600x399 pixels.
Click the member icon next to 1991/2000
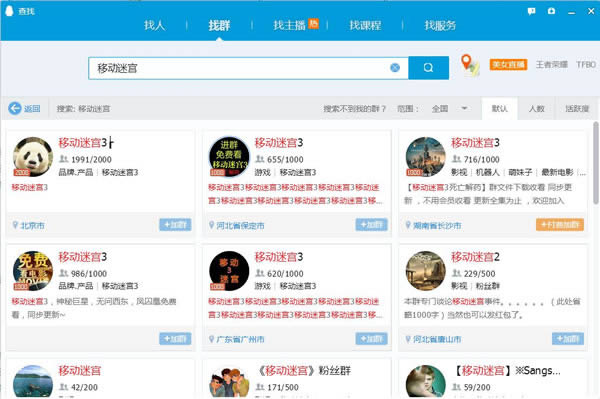click(x=64, y=159)
